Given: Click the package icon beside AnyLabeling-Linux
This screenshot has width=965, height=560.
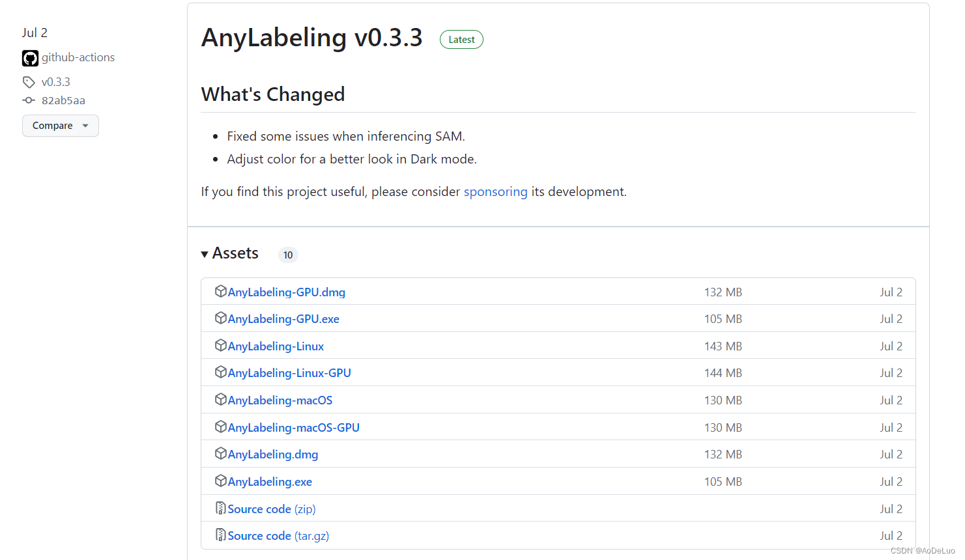Looking at the screenshot, I should coord(221,345).
